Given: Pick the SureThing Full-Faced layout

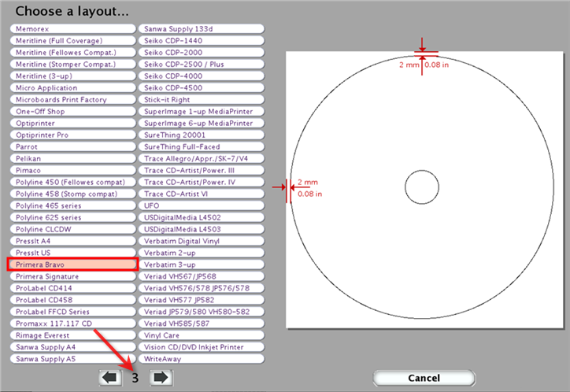Looking at the screenshot, I should point(202,146).
